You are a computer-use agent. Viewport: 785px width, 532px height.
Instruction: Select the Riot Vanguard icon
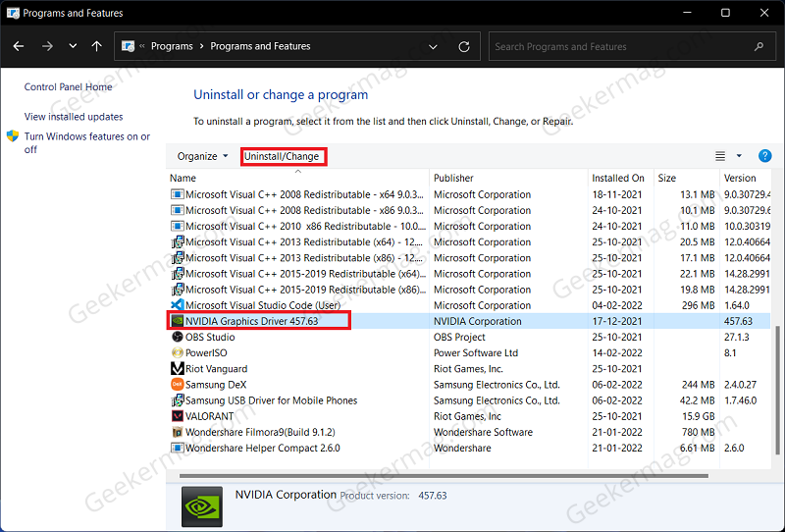pos(178,369)
